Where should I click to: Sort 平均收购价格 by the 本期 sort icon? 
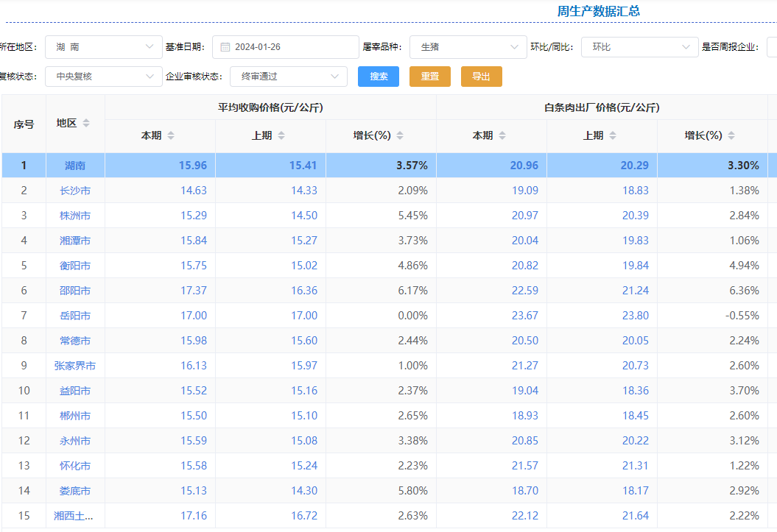click(171, 135)
